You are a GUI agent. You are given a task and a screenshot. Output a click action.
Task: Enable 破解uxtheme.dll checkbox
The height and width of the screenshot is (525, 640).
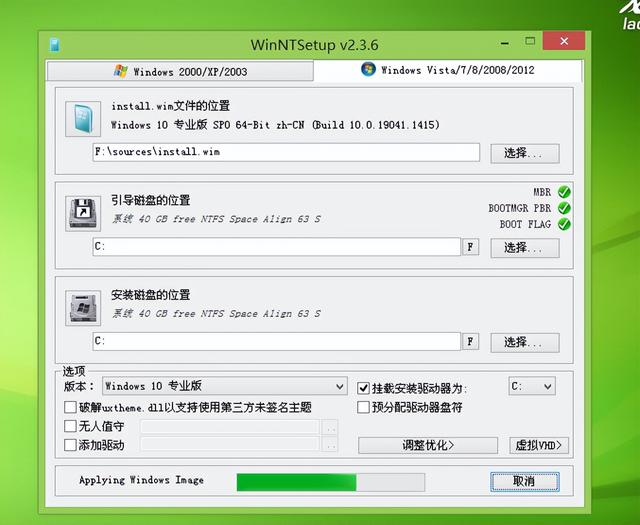coord(70,407)
